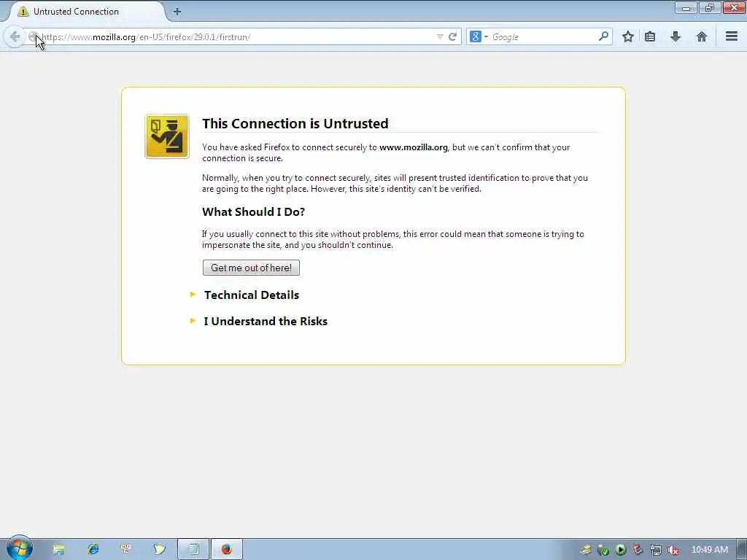Image resolution: width=747 pixels, height=560 pixels.
Task: Click the site identity globe icon
Action: coord(34,36)
